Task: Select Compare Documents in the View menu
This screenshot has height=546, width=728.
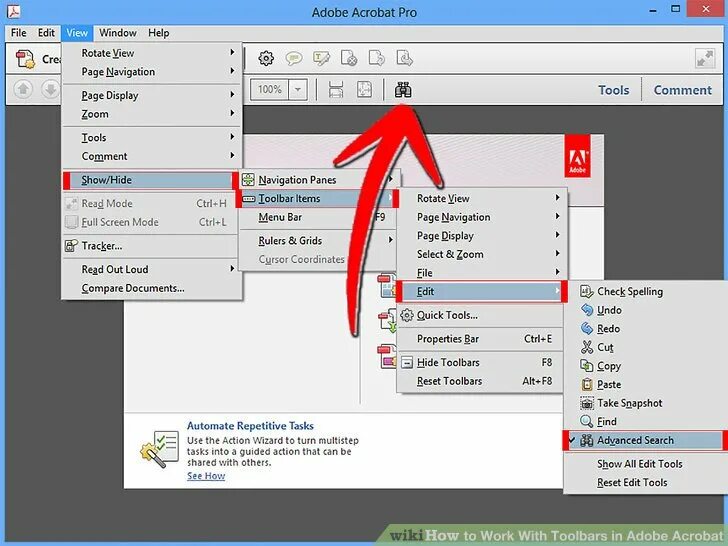Action: tap(151, 288)
